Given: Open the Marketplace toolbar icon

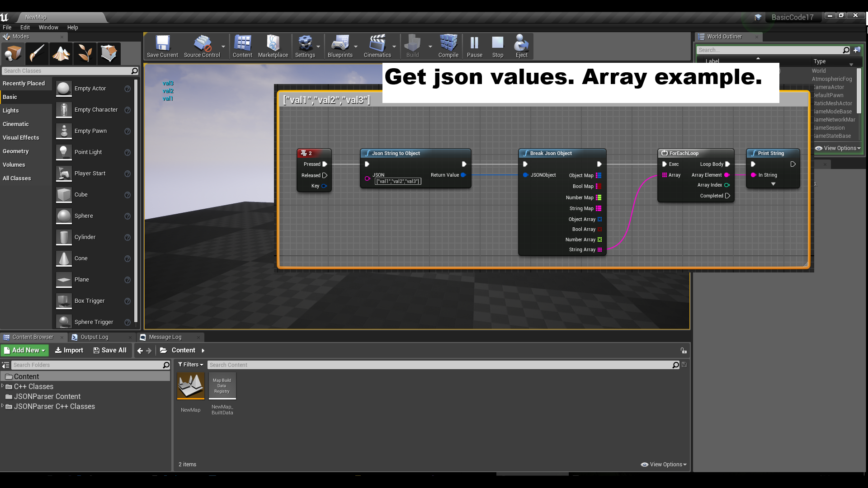Looking at the screenshot, I should (x=273, y=46).
